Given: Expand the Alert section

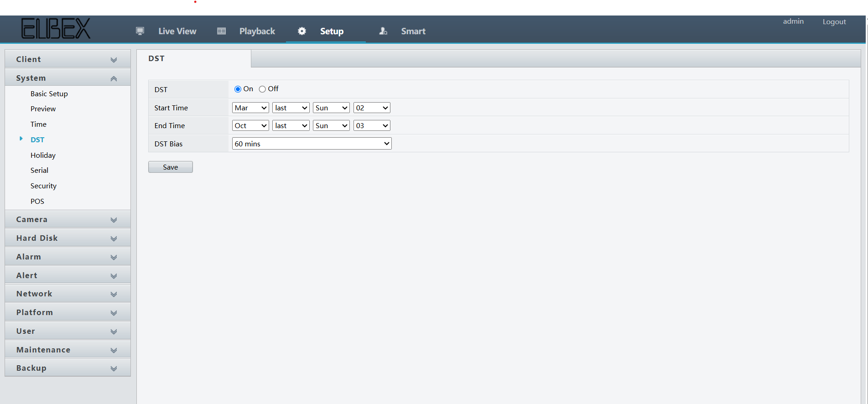Looking at the screenshot, I should point(68,275).
